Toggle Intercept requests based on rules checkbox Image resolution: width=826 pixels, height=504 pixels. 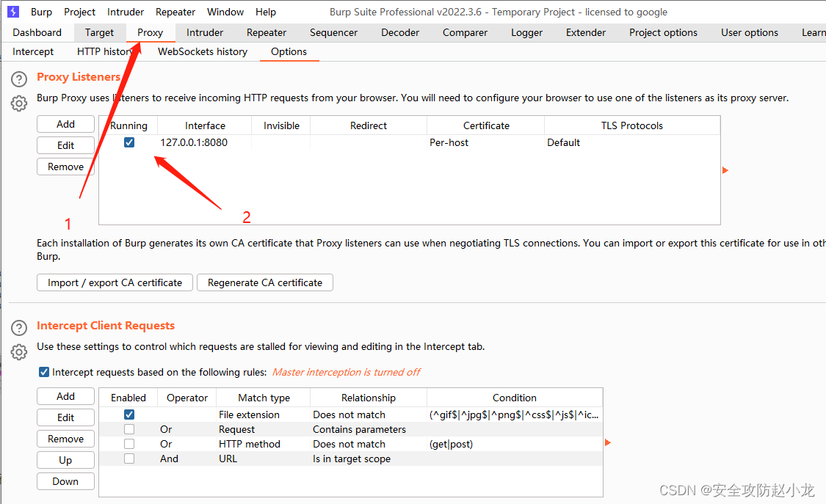click(x=44, y=372)
